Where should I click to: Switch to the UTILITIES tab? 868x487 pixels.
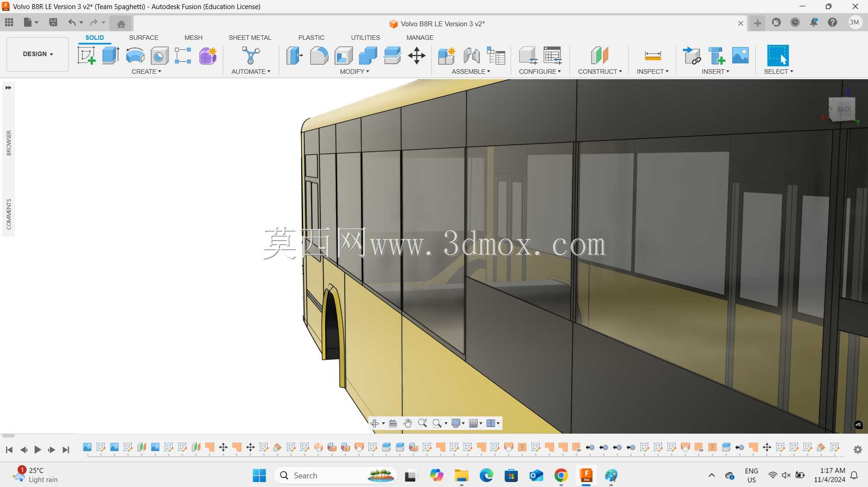[x=365, y=38]
